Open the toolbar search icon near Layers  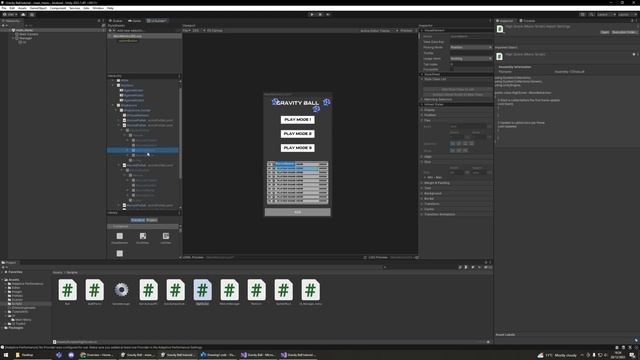tap(591, 14)
